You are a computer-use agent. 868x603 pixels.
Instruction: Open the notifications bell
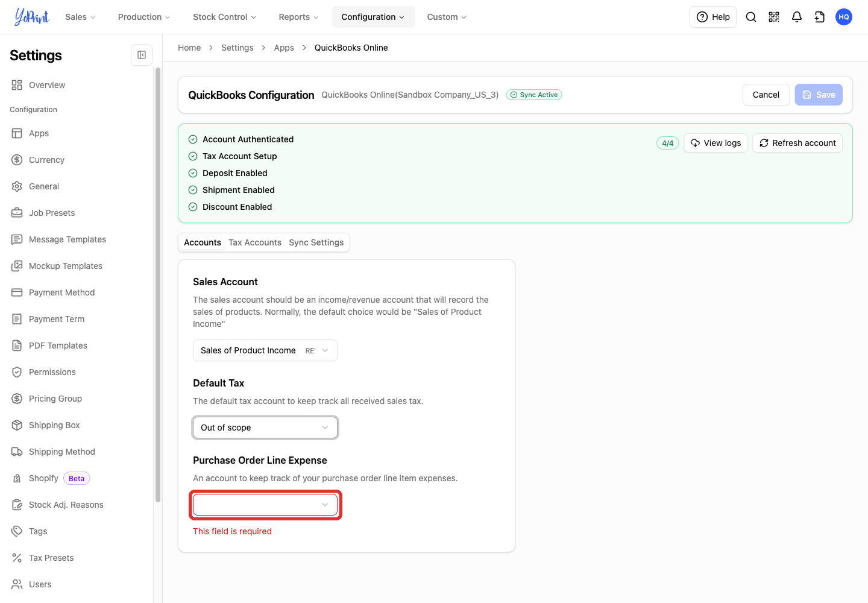pos(797,17)
